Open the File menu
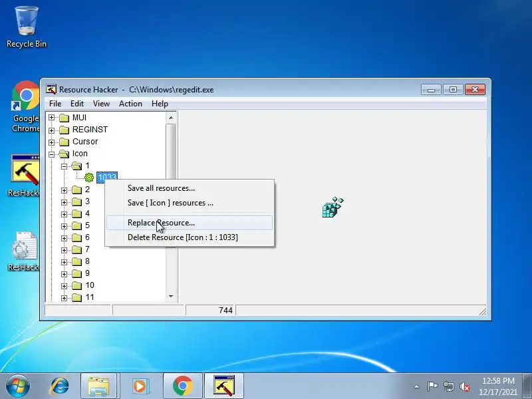 tap(55, 104)
